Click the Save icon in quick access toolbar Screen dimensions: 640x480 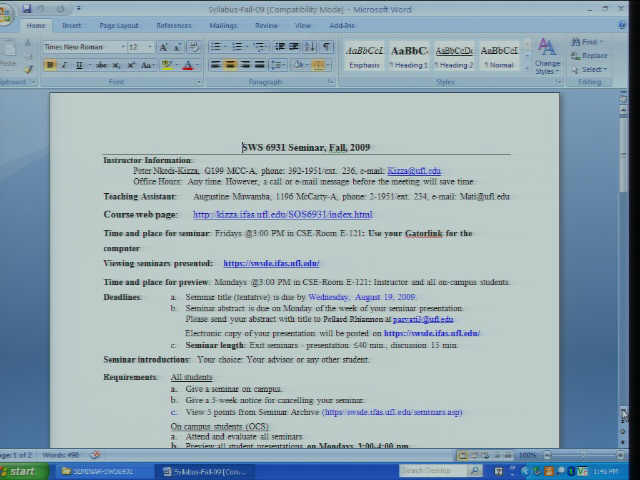[x=27, y=9]
